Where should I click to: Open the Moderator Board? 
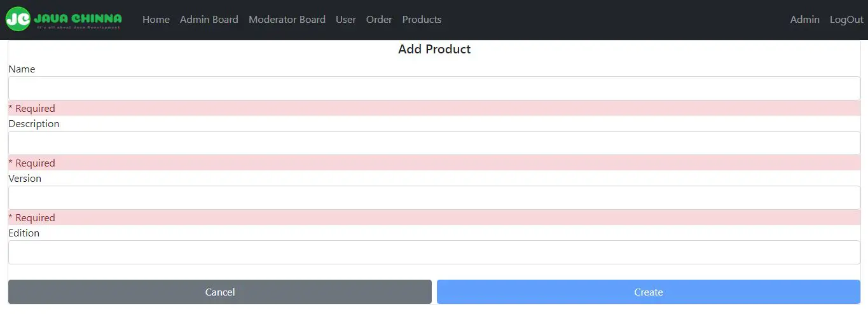tap(287, 20)
